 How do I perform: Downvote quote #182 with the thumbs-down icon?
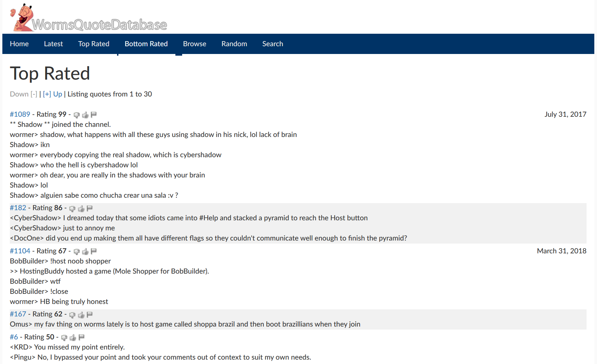(72, 208)
